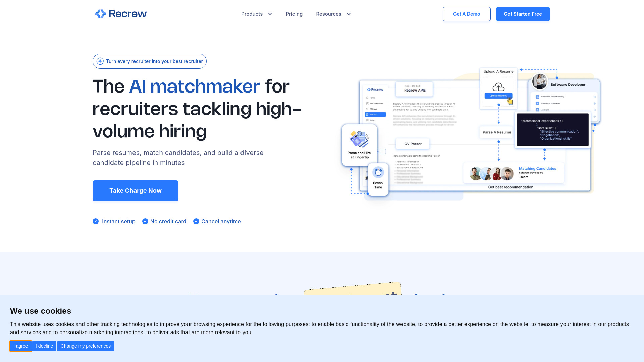This screenshot has height=362, width=644.
Task: Toggle the Cancel anytime checkmark
Action: tap(196, 221)
